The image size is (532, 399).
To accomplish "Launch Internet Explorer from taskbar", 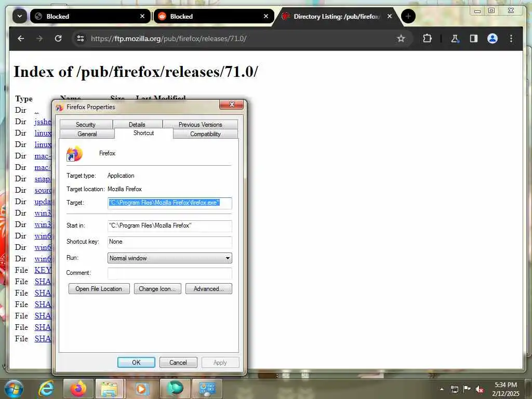I will pos(46,389).
